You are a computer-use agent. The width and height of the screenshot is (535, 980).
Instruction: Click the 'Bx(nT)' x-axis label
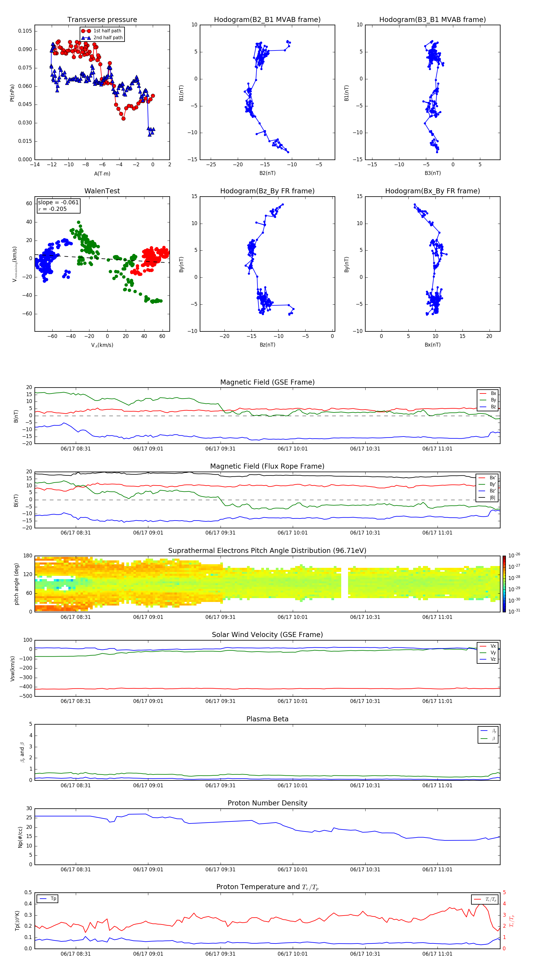click(x=432, y=345)
